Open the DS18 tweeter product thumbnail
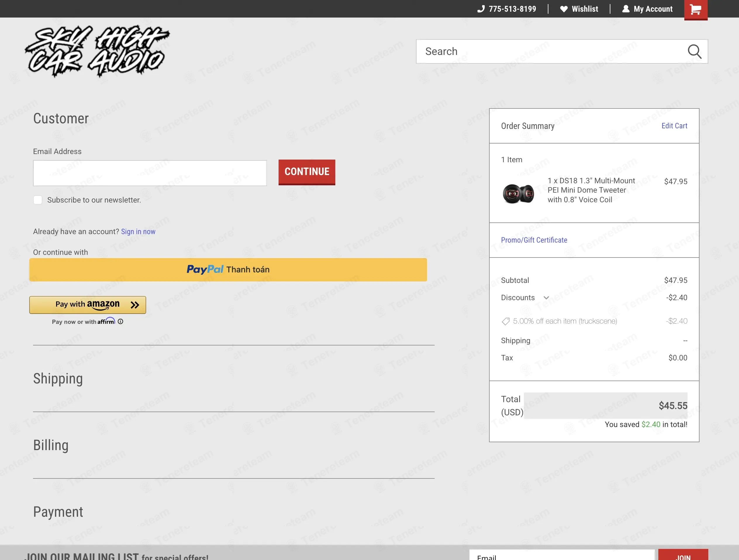739x560 pixels. click(519, 194)
